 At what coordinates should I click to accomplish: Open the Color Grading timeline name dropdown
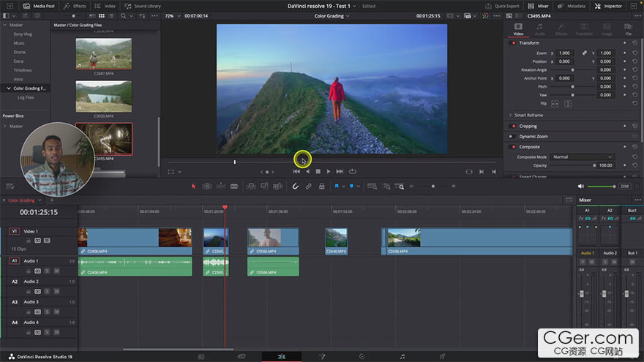pos(332,16)
